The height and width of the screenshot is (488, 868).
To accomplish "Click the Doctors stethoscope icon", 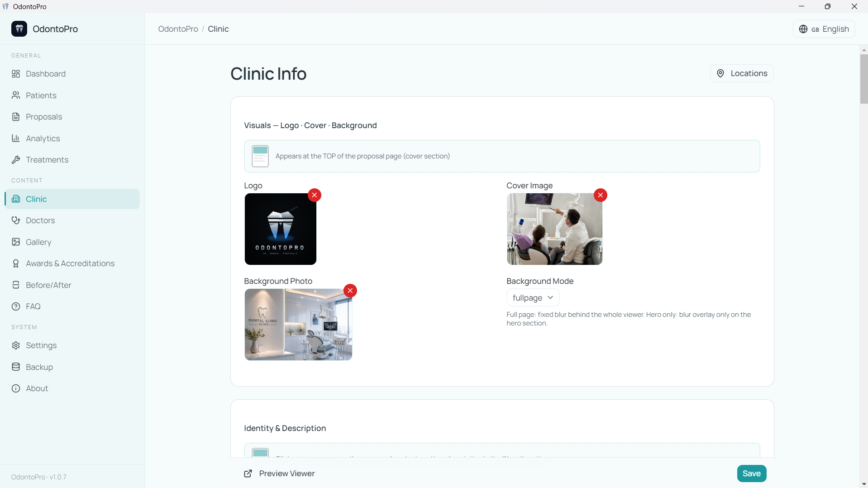I will click(16, 220).
